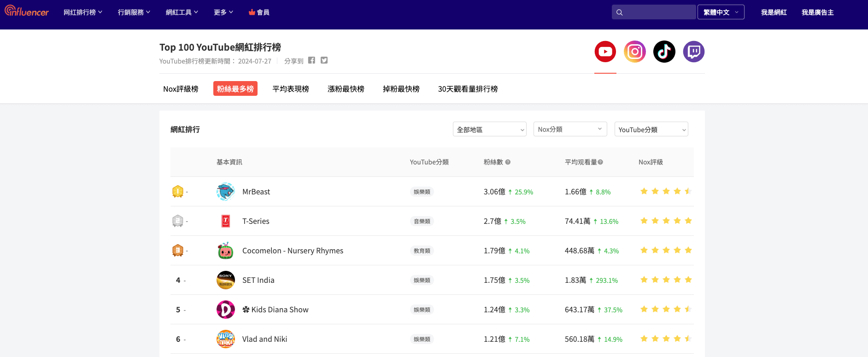Change language via 繁體中文 selector
Viewport: 868px width, 357px height.
721,12
